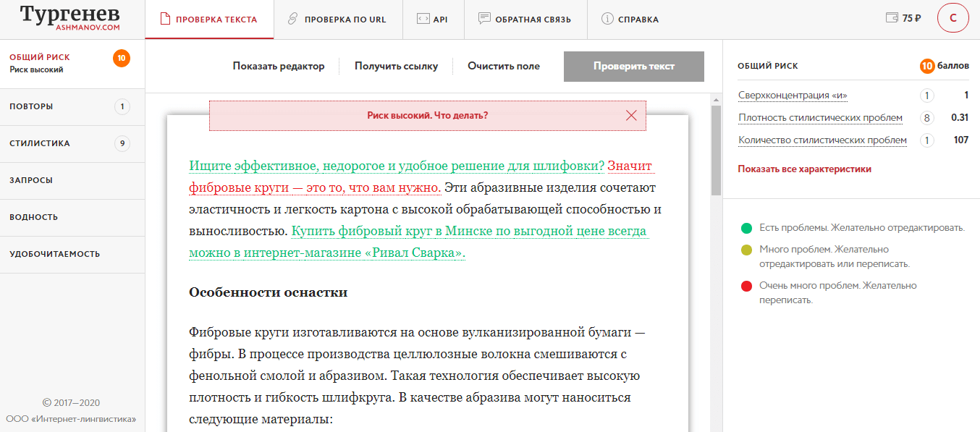Click the Показать редактор button
980x432 pixels.
[278, 66]
